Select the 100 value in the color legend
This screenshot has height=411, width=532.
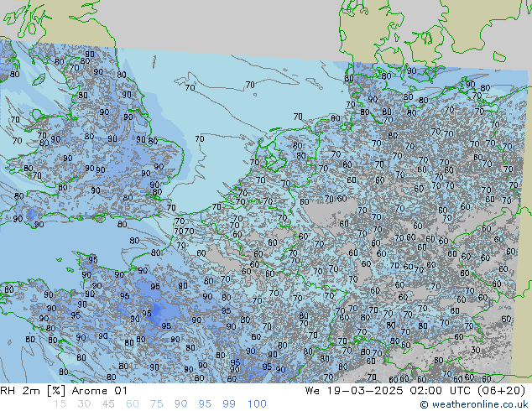coord(257,404)
